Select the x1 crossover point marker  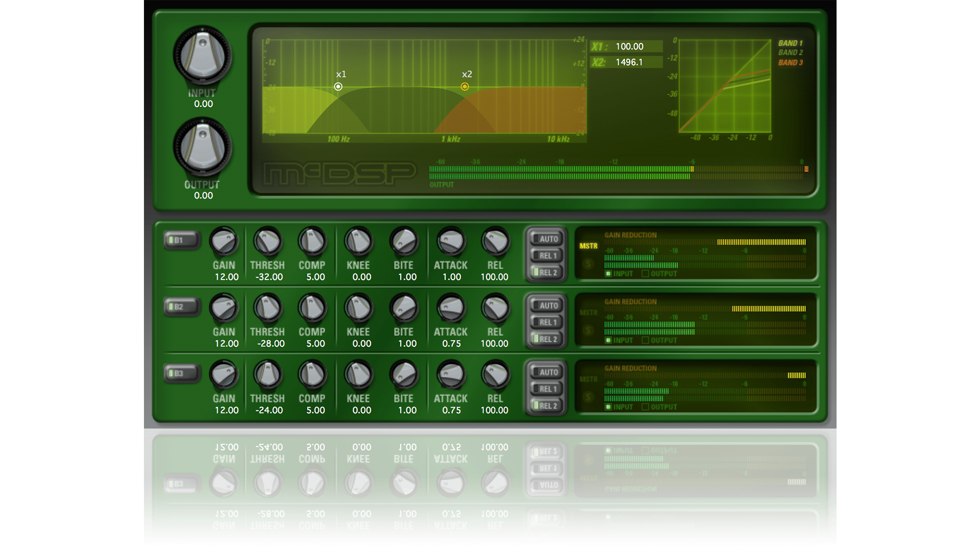click(338, 87)
